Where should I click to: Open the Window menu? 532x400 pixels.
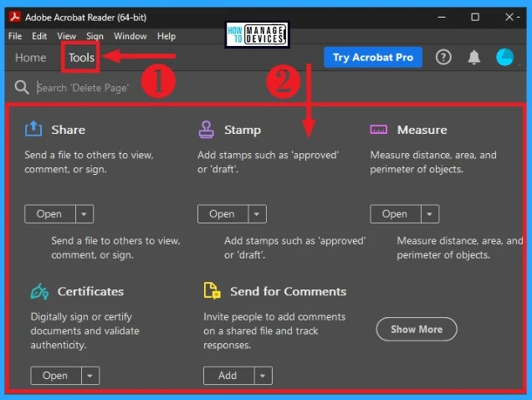[x=130, y=36]
